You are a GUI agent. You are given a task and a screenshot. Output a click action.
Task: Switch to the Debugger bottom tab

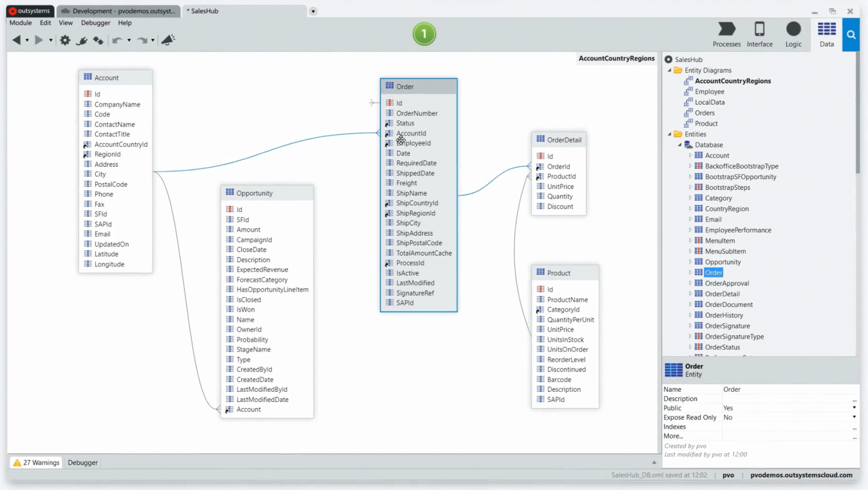[83, 463]
